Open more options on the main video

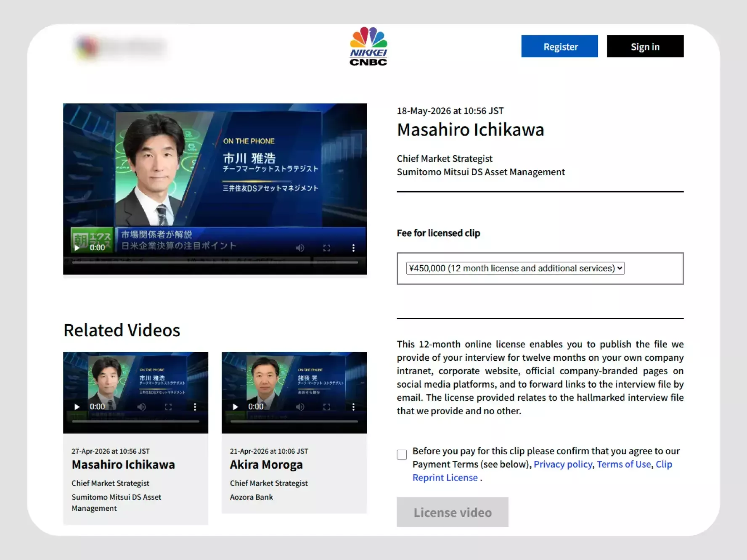353,248
